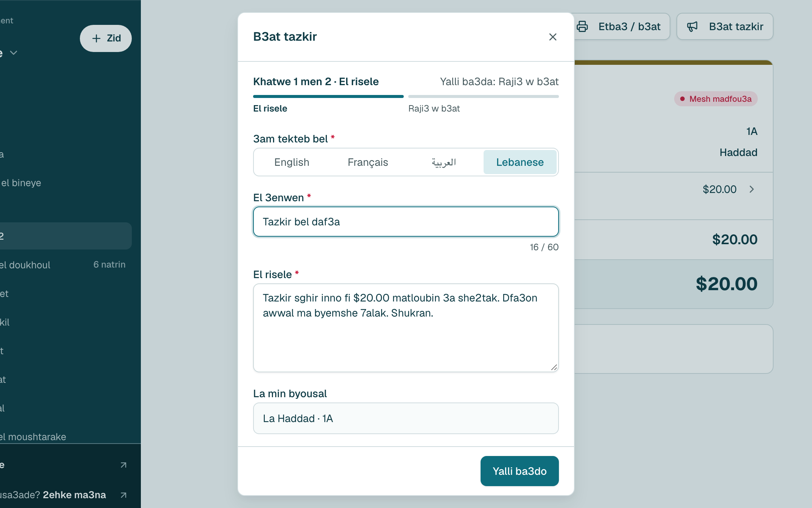Select العربية writing language
The image size is (812, 508).
pyautogui.click(x=444, y=162)
